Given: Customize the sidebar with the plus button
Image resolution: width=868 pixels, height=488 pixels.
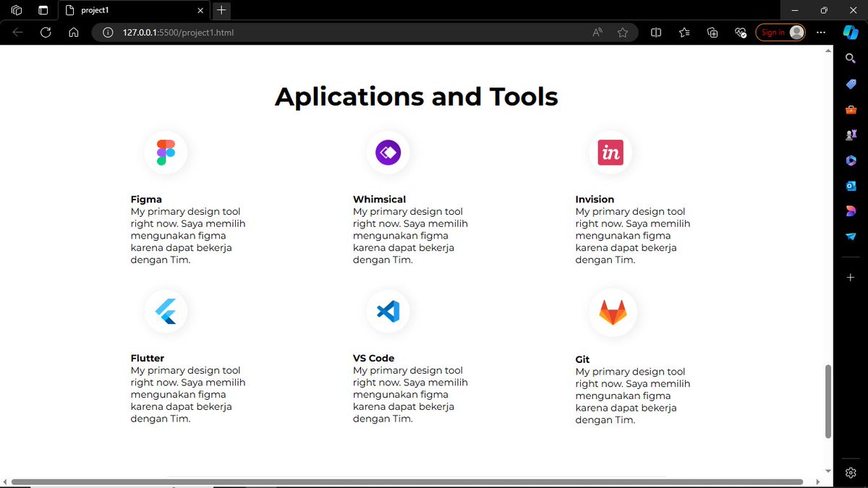Looking at the screenshot, I should tap(850, 276).
